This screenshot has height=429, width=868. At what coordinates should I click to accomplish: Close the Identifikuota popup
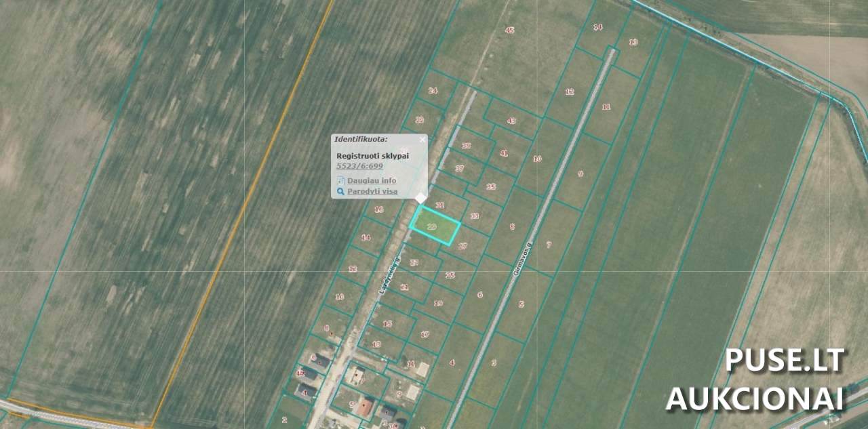point(422,140)
